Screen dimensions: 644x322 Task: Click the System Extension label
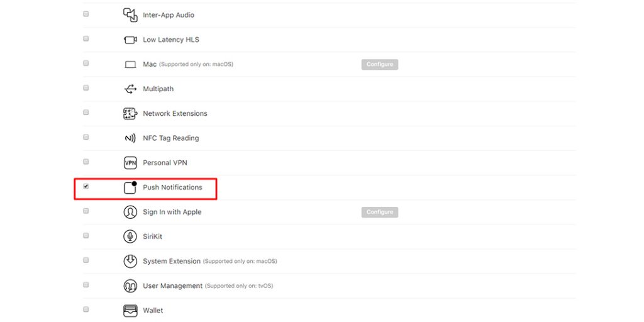pyautogui.click(x=172, y=261)
